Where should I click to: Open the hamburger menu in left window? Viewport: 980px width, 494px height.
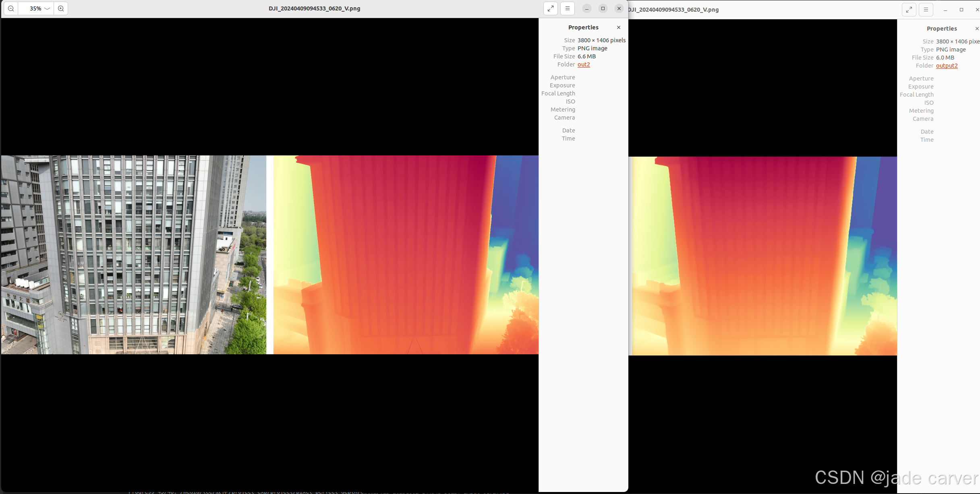coord(567,8)
